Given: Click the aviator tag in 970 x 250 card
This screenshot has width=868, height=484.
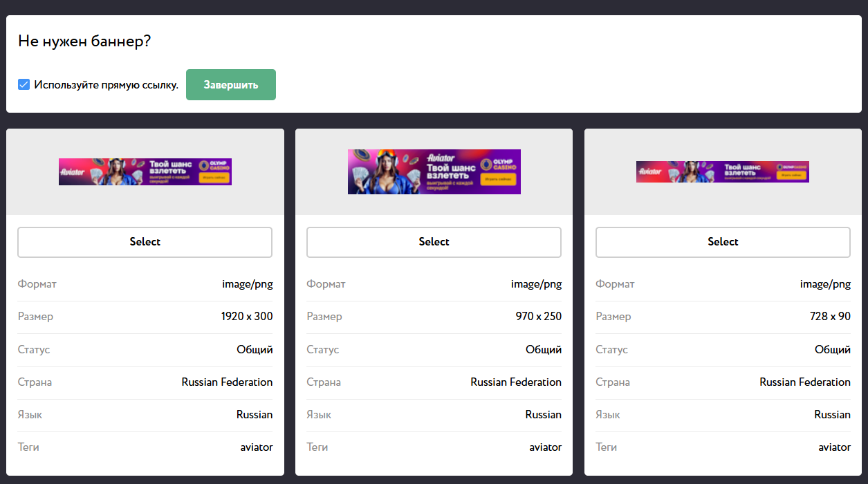Looking at the screenshot, I should [x=546, y=447].
